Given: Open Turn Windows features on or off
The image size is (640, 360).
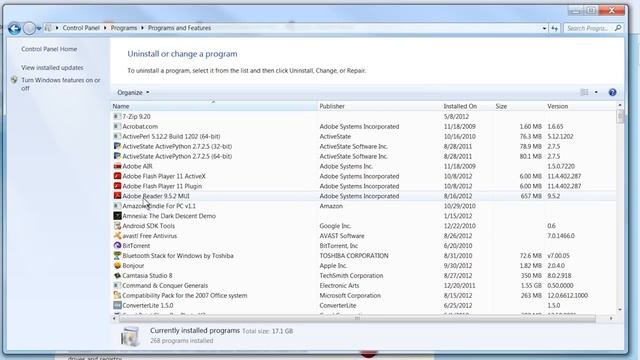Looking at the screenshot, I should (61, 84).
